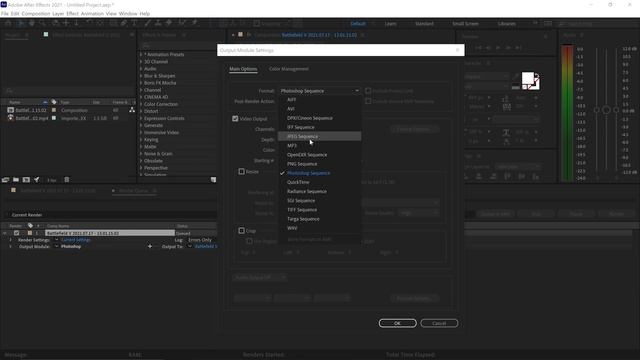This screenshot has height=360, width=640.
Task: Open the Format dropdown showing Photoshop Sequence
Action: [319, 91]
